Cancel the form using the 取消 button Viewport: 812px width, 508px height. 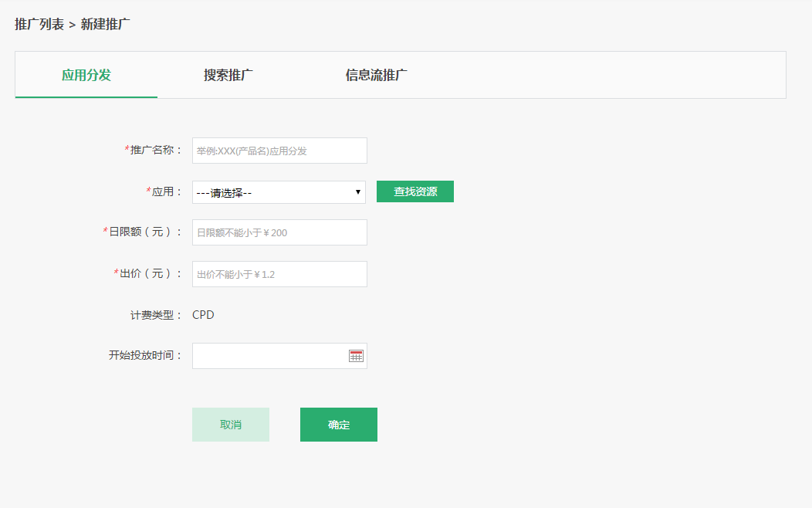(x=230, y=424)
